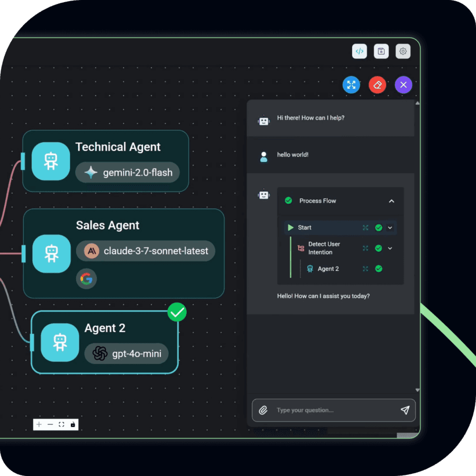The width and height of the screenshot is (476, 476).
Task: Collapse the Process Flow panel chevron
Action: pos(391,201)
